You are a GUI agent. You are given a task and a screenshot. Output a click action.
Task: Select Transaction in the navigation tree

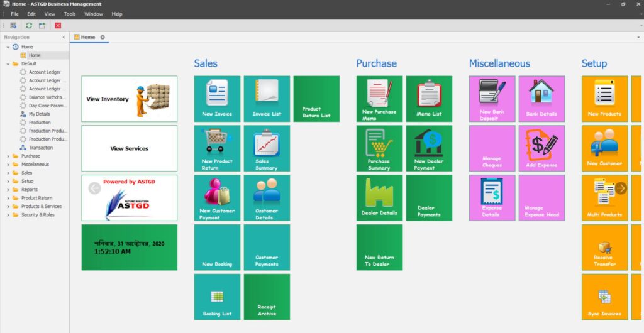pyautogui.click(x=40, y=148)
